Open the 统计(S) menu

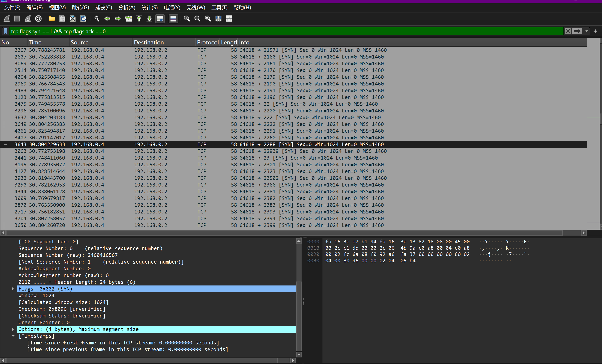(149, 8)
